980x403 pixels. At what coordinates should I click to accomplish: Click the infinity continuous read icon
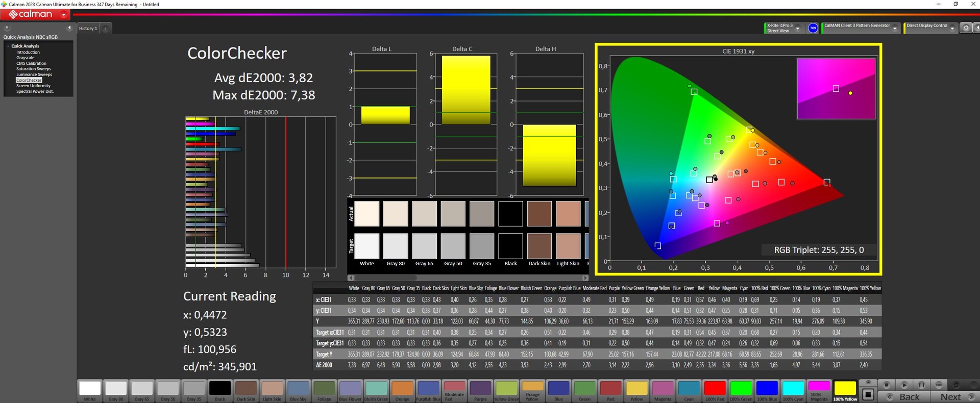939,385
